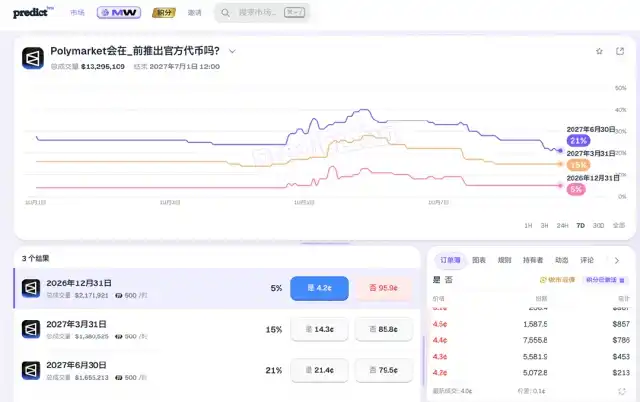Click the pink 5% chart label

576,189
